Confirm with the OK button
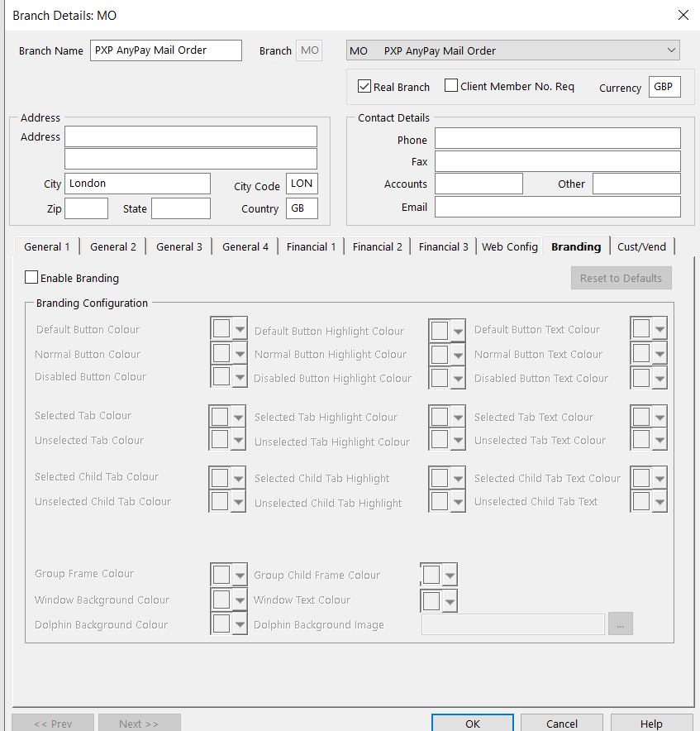 coord(472,723)
